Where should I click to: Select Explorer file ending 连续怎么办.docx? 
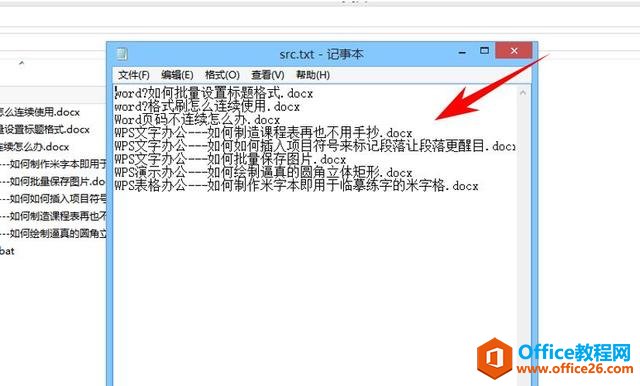tap(35, 146)
